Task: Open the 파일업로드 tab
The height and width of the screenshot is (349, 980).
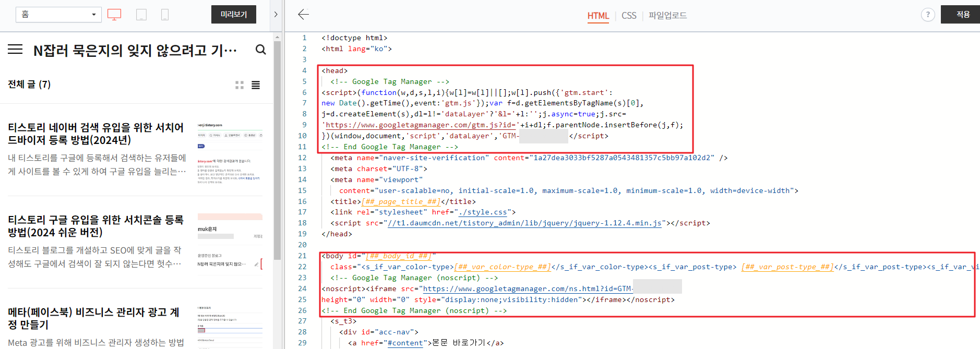Action: (x=667, y=16)
